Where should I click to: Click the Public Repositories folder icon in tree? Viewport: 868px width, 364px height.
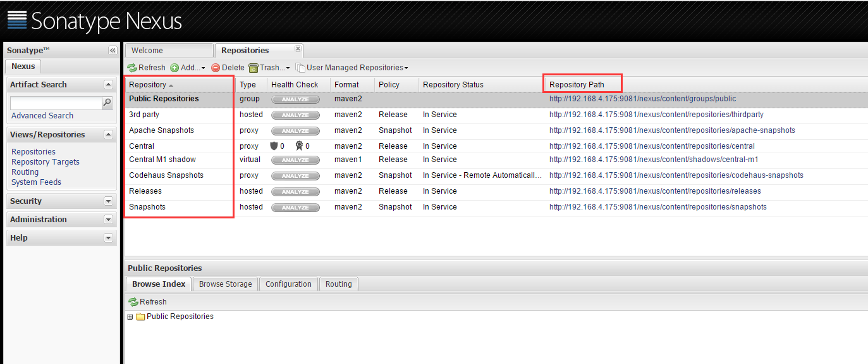pyautogui.click(x=140, y=317)
